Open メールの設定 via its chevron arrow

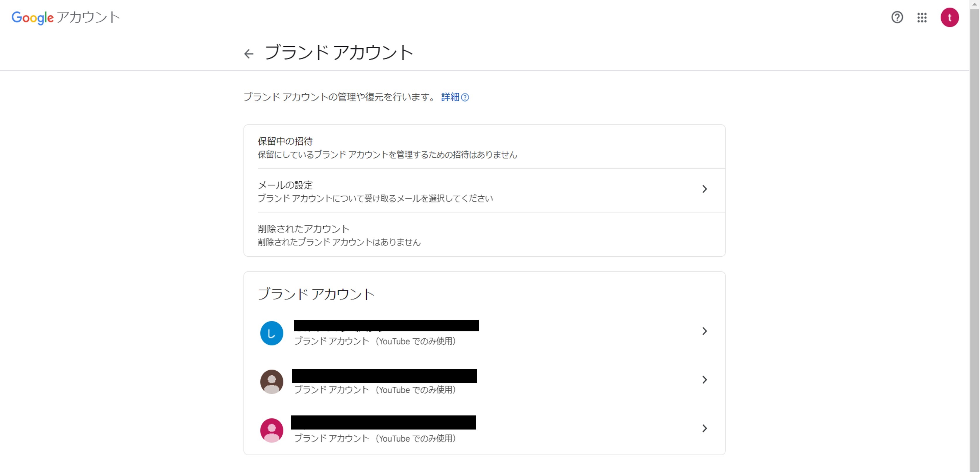click(x=705, y=189)
